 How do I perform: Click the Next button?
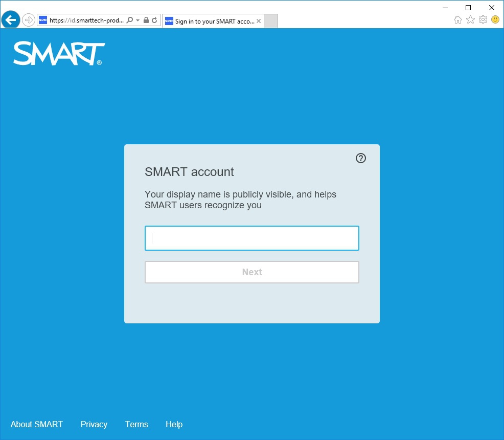tap(251, 272)
